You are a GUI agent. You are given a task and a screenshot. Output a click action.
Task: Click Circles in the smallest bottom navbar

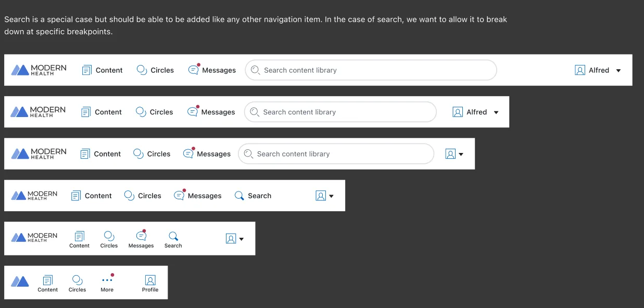click(78, 284)
